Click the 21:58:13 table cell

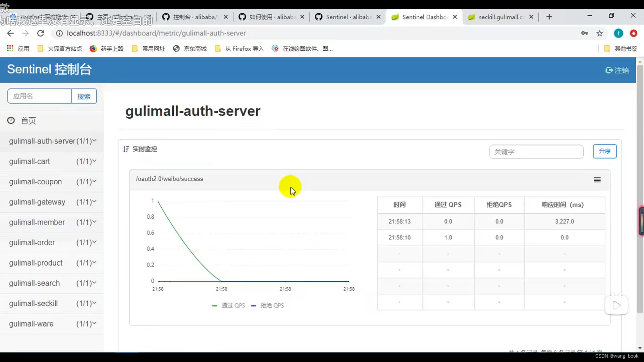[399, 222]
